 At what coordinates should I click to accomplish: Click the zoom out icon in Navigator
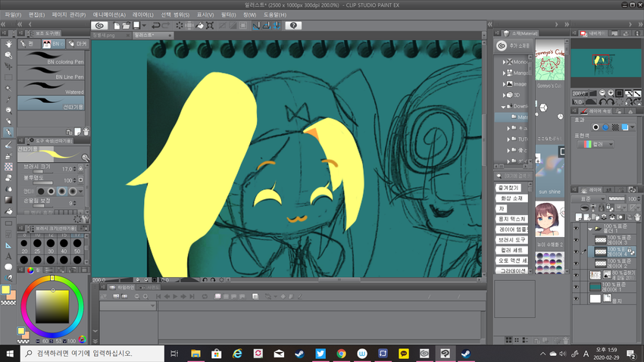pyautogui.click(x=602, y=93)
